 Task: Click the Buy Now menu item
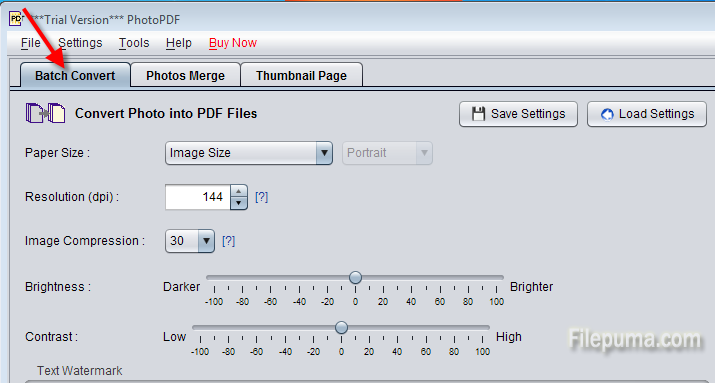point(233,43)
